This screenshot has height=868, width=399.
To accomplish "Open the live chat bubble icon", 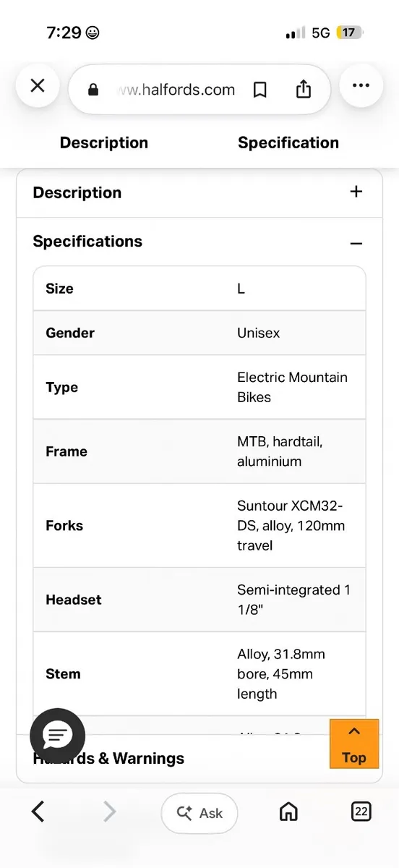I will (x=57, y=736).
